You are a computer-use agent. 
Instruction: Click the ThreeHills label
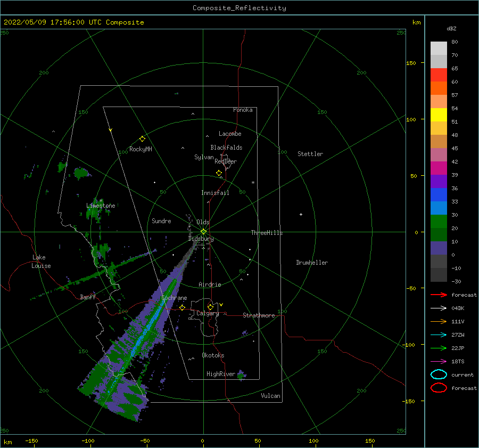click(267, 233)
